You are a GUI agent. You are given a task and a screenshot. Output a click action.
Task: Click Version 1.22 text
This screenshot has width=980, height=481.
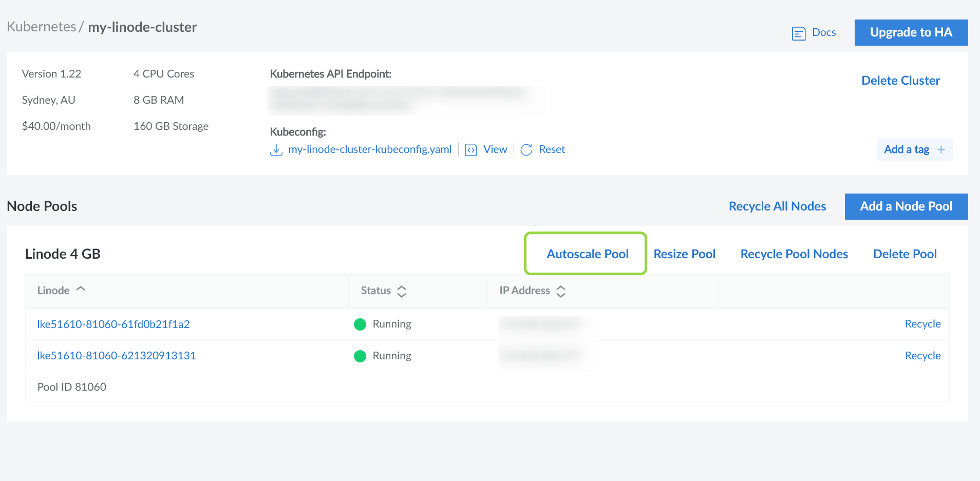pos(51,74)
